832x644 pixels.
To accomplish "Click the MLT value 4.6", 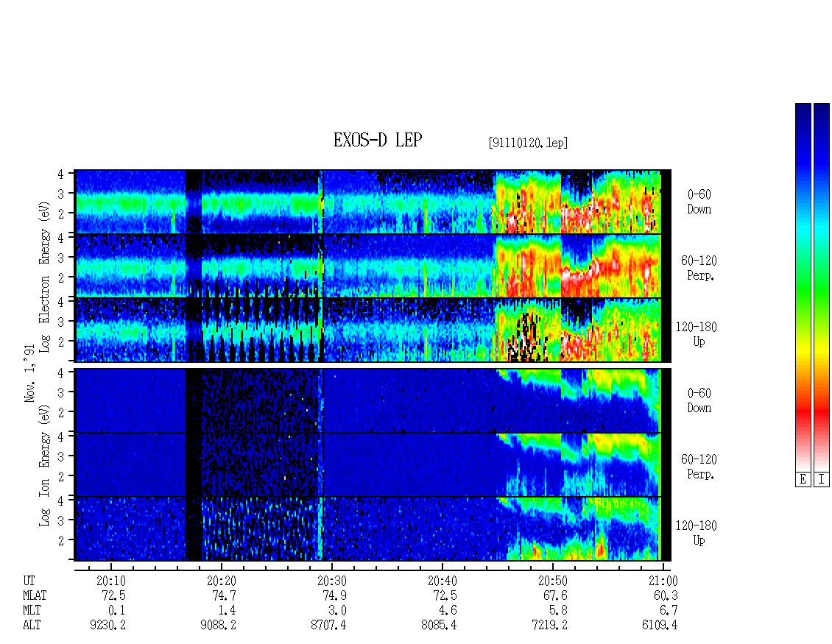I will pos(448,611).
